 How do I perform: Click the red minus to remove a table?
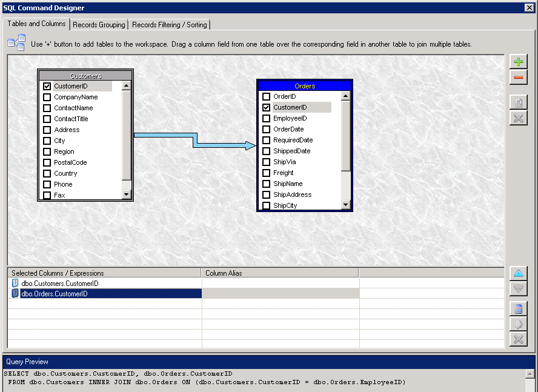pos(519,77)
